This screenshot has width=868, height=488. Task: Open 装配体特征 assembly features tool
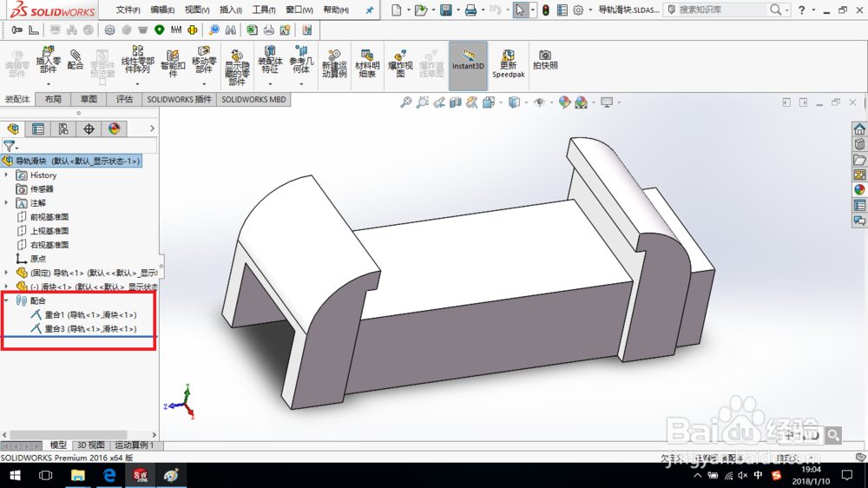click(270, 60)
